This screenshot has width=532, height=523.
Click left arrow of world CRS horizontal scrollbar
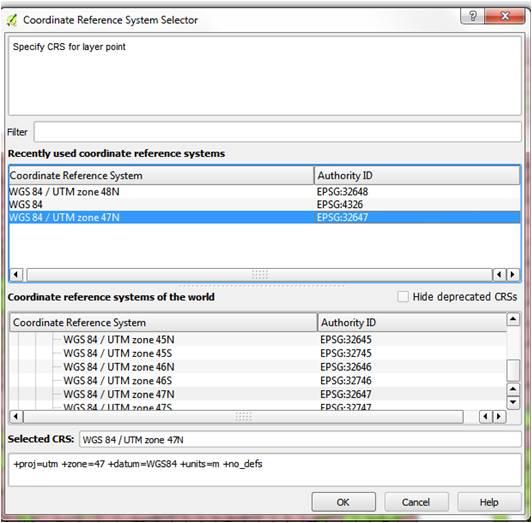pos(16,416)
